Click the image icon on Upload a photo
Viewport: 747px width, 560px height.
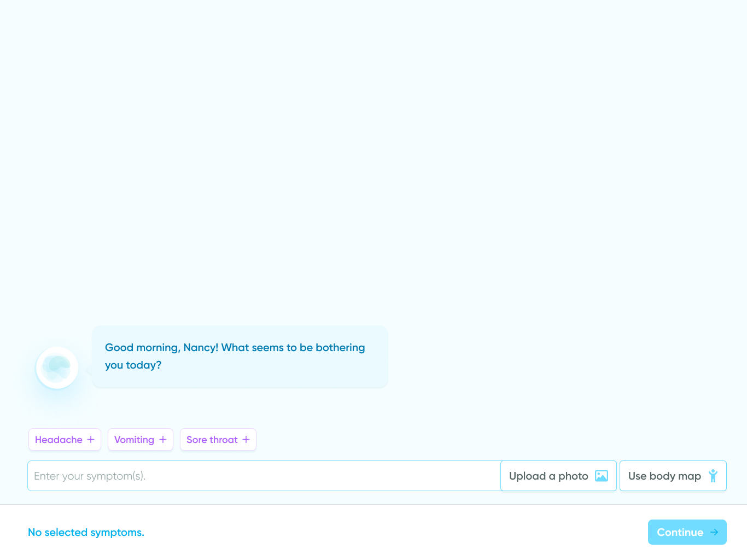(602, 476)
